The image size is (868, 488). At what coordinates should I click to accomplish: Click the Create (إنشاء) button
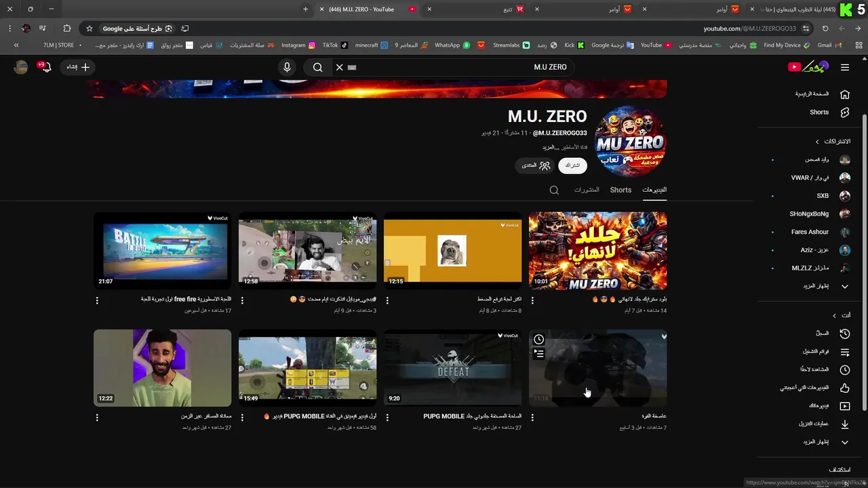(x=79, y=67)
